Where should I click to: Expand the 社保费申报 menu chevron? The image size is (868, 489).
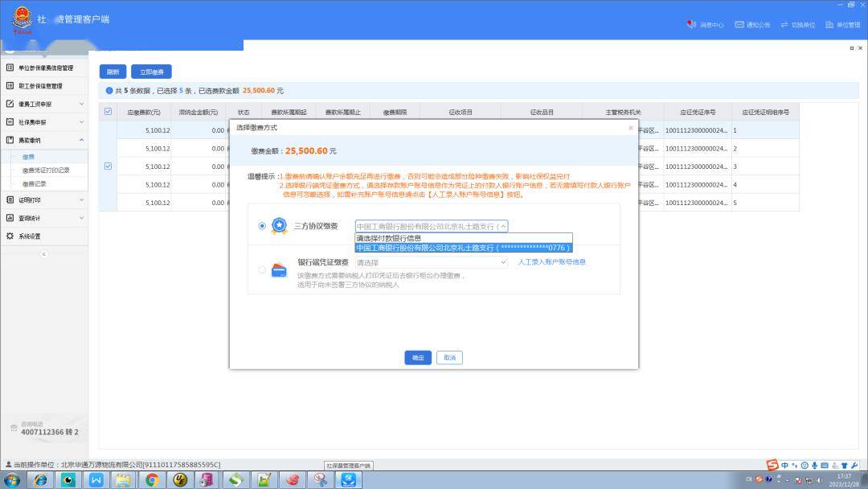click(x=81, y=121)
